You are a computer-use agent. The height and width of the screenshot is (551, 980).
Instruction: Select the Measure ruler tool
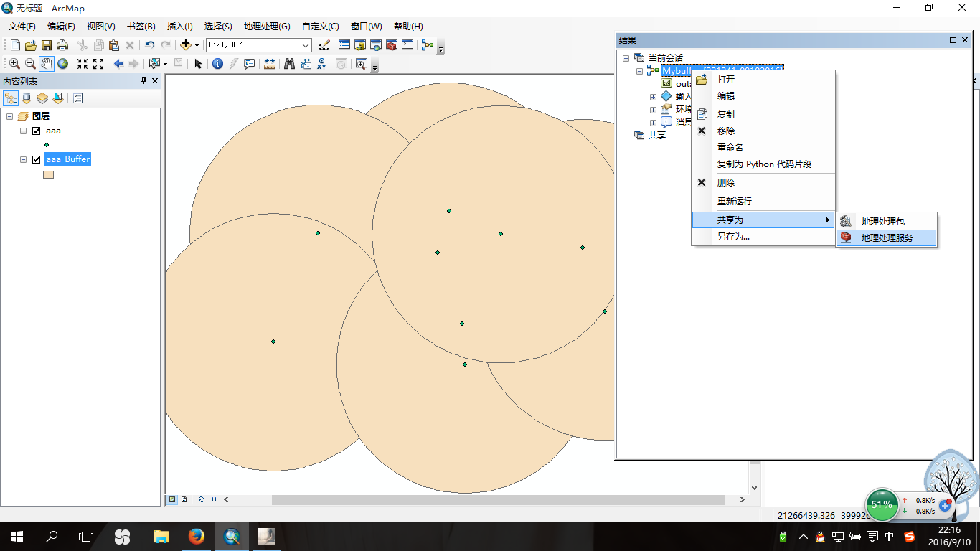coord(270,64)
